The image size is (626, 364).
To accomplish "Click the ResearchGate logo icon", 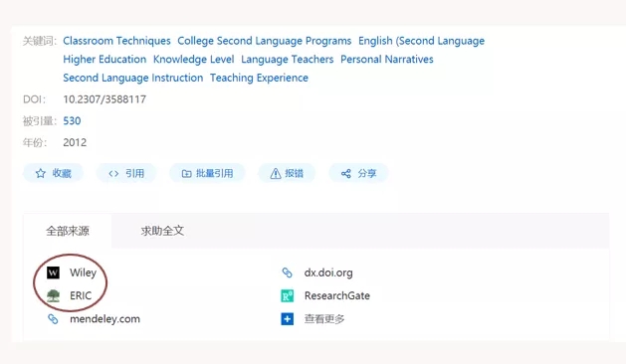I will pos(287,295).
